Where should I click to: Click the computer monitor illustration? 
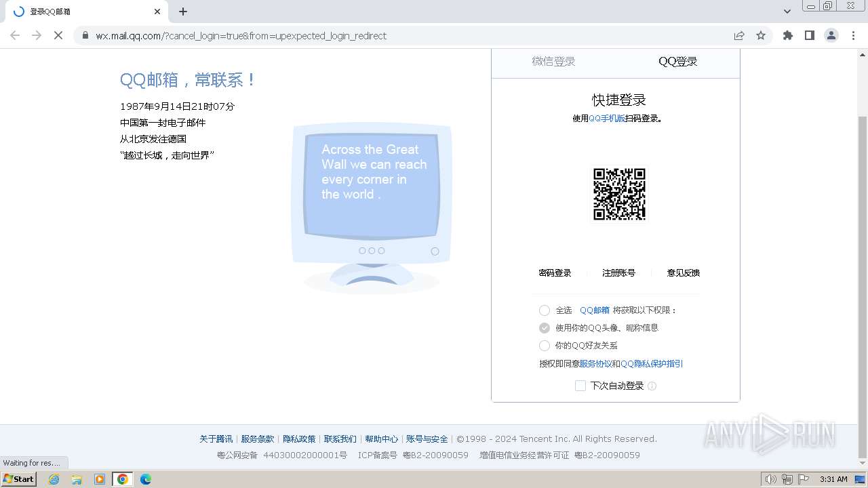(x=372, y=207)
